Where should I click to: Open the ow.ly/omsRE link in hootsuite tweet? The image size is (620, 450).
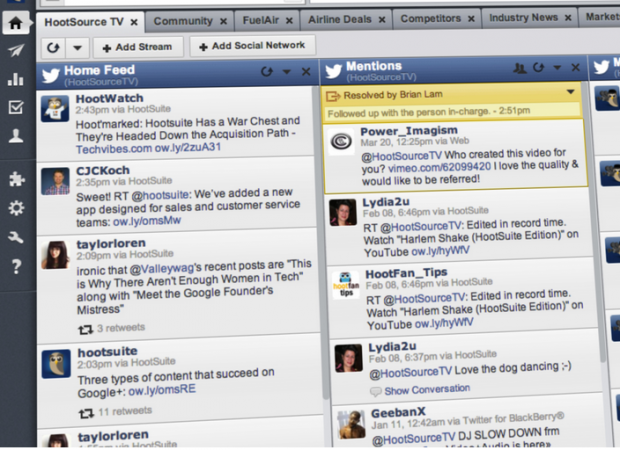[x=162, y=390]
